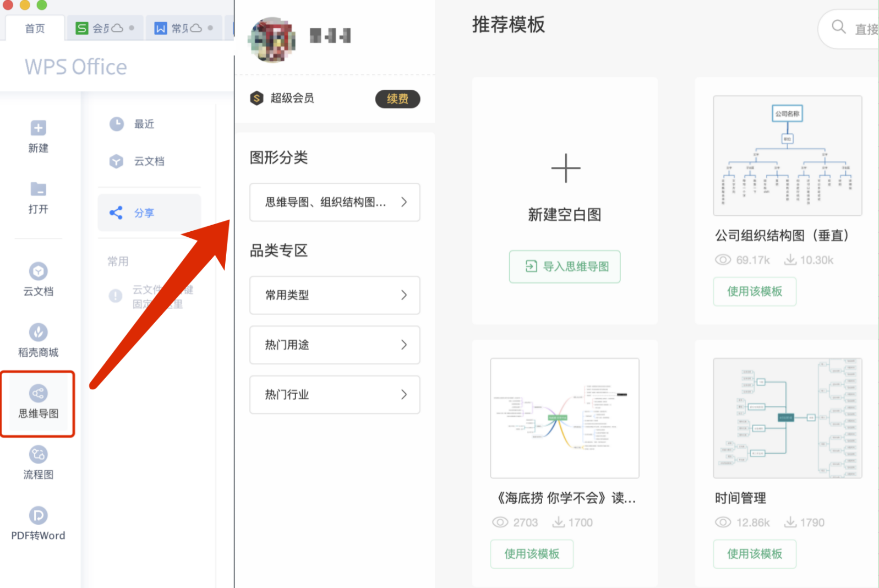Click the cloud icon on document tab

tap(195, 28)
